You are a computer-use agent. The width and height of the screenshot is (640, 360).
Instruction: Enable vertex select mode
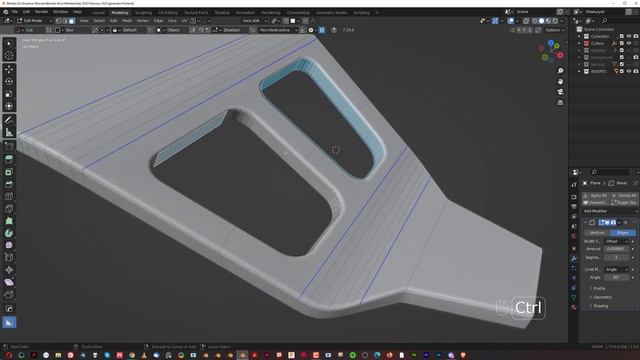[x=59, y=21]
